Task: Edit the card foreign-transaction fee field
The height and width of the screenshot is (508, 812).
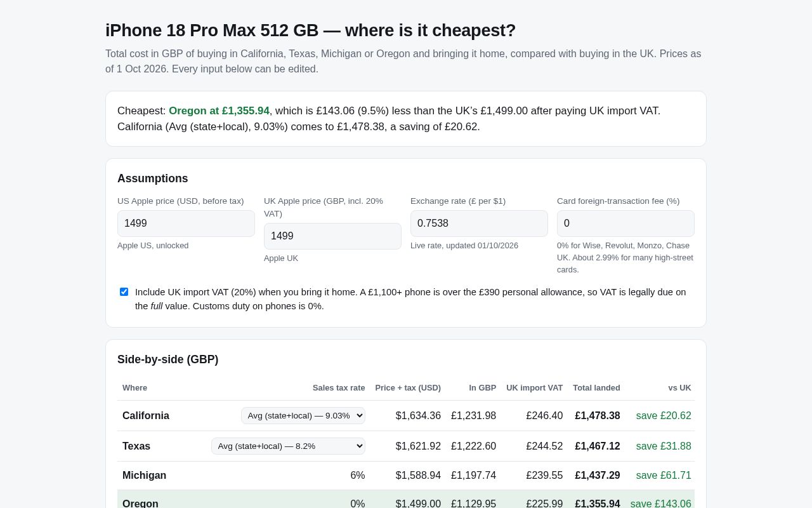Action: pos(625,224)
